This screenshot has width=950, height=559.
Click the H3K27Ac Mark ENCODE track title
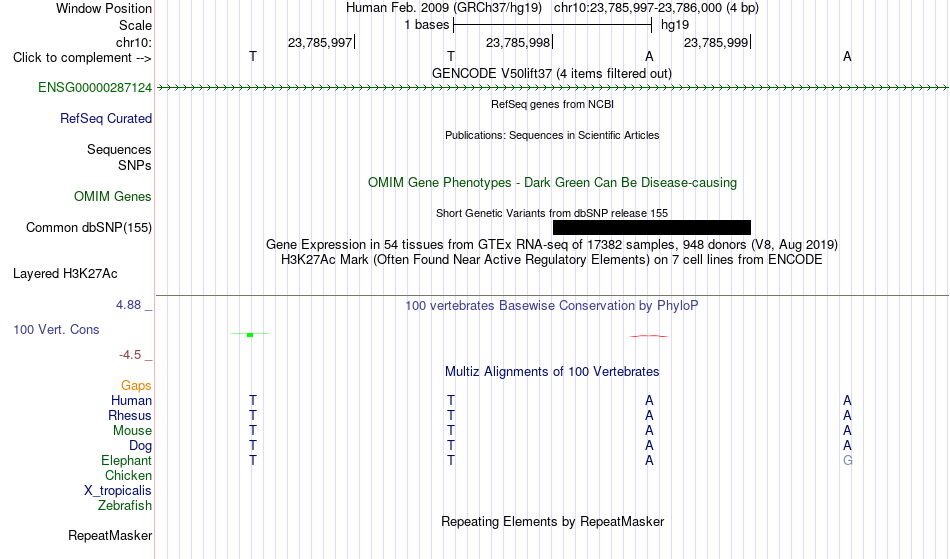point(552,260)
